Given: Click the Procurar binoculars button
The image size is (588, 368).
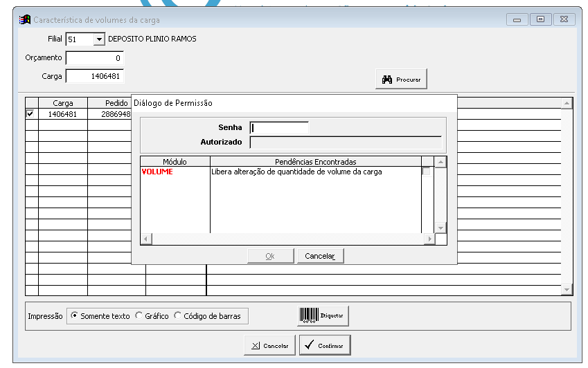Looking at the screenshot, I should (x=401, y=80).
